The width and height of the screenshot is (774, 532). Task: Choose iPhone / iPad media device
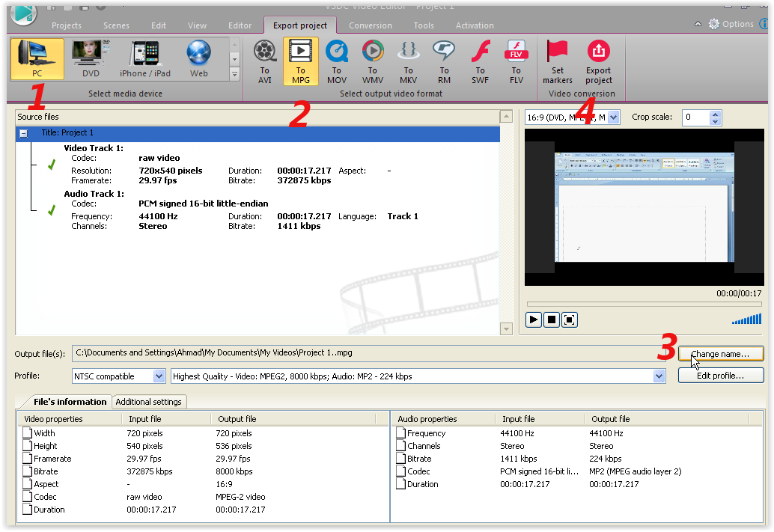pyautogui.click(x=144, y=58)
